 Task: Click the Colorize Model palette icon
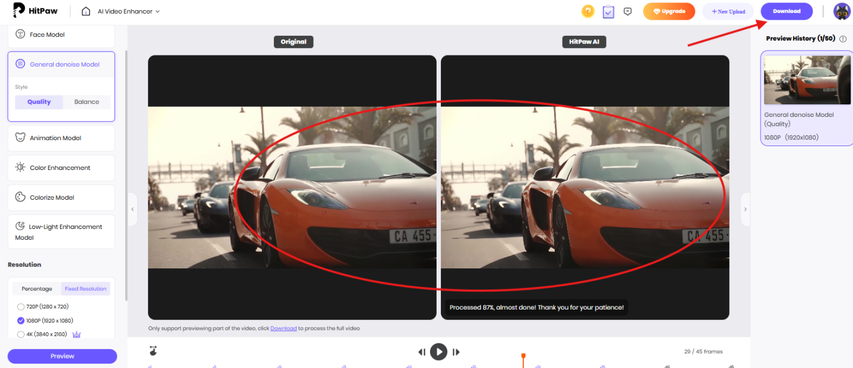point(20,197)
